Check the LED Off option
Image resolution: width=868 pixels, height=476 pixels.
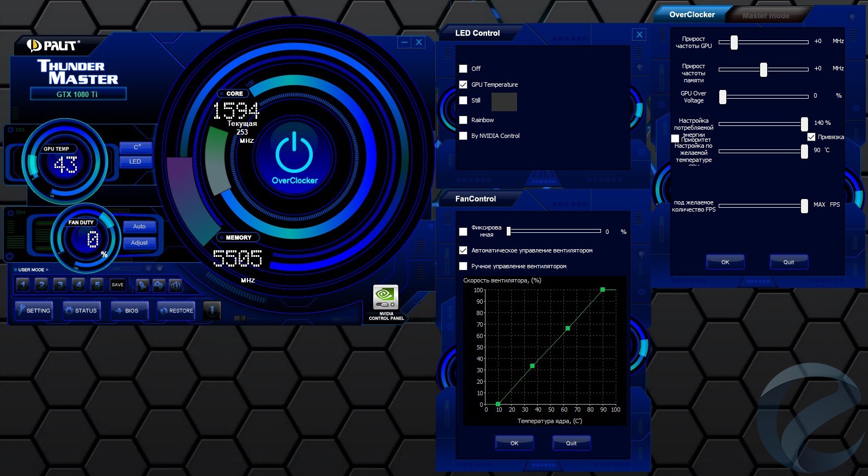point(463,69)
